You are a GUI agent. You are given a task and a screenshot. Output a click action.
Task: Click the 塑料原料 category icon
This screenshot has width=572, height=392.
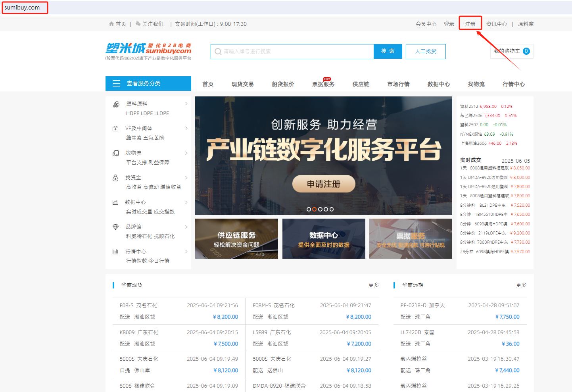116,104
